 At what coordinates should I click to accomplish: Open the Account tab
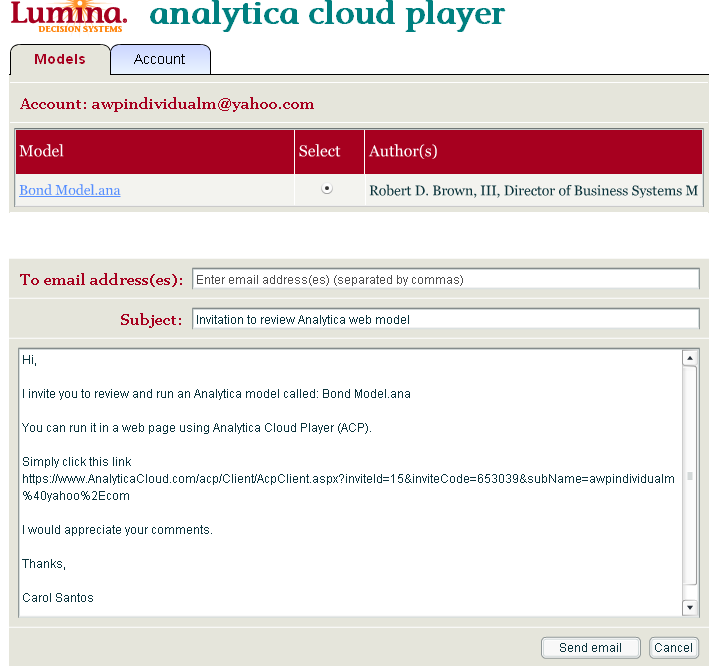point(160,60)
